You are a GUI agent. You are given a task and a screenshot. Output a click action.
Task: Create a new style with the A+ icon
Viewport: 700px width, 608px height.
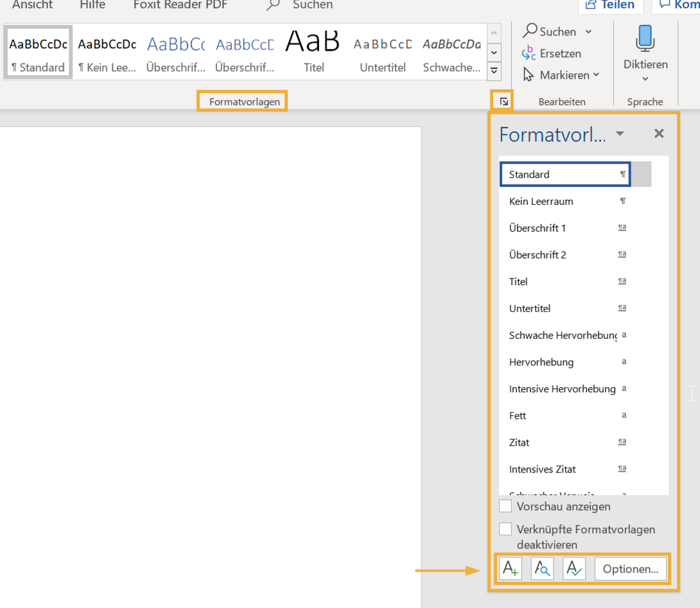click(509, 568)
